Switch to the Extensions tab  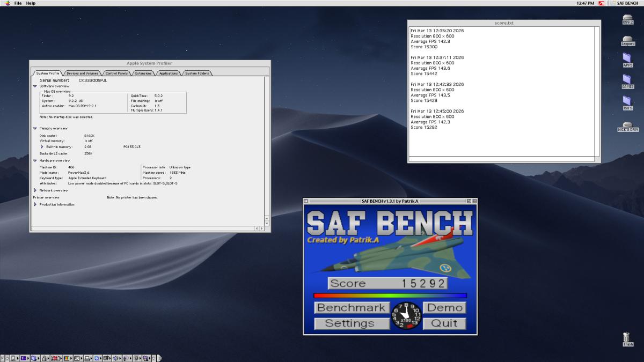143,73
